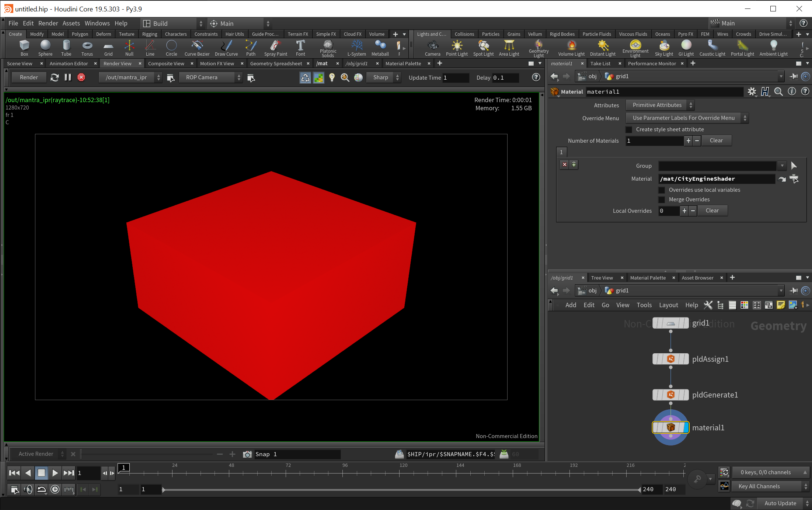This screenshot has width=812, height=510.
Task: Open the Render menu
Action: (48, 23)
